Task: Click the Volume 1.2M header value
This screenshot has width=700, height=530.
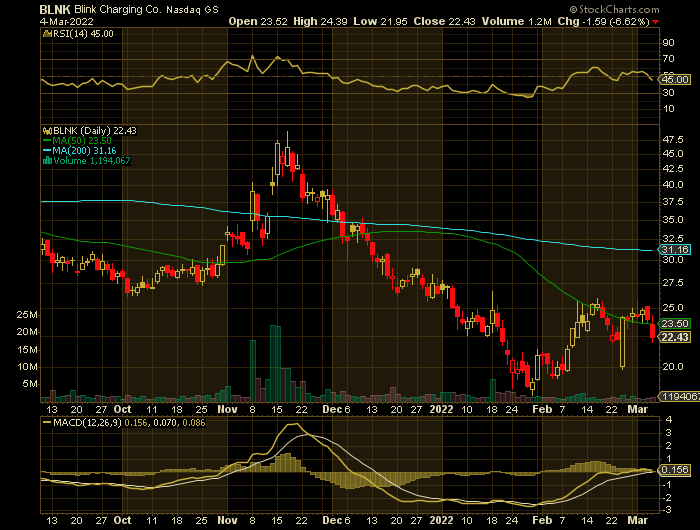Action: 517,21
